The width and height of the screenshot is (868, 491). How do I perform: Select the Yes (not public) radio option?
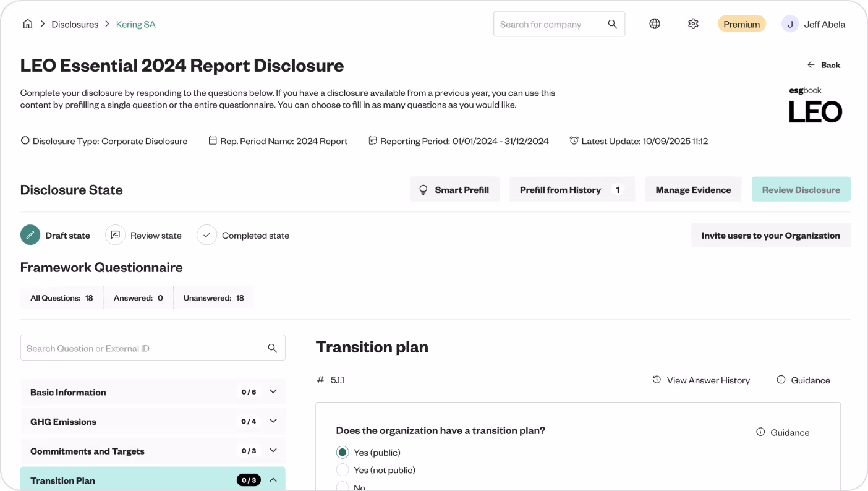click(343, 470)
